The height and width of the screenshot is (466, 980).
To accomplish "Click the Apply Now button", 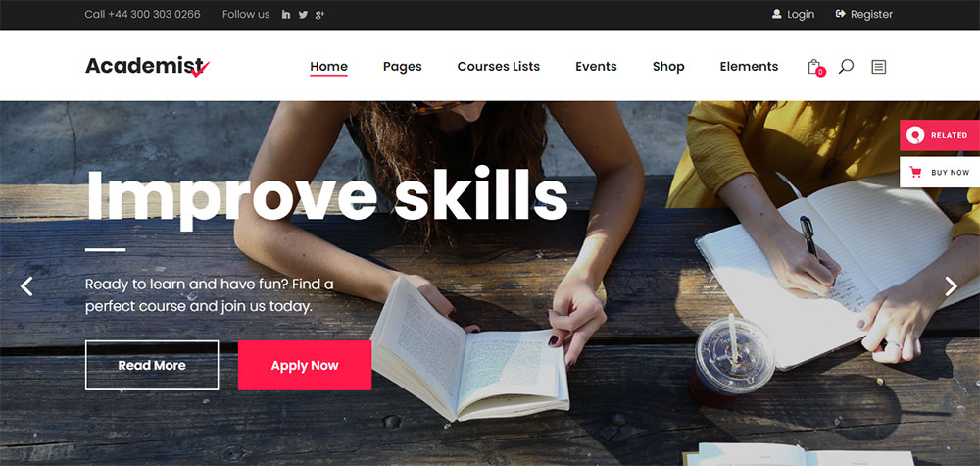I will pyautogui.click(x=305, y=365).
